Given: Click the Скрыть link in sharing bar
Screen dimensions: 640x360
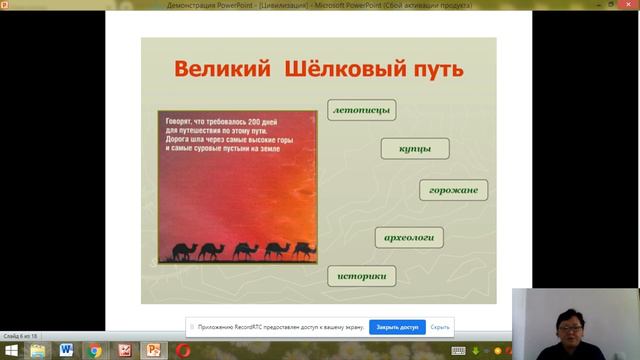Looking at the screenshot, I should (440, 327).
